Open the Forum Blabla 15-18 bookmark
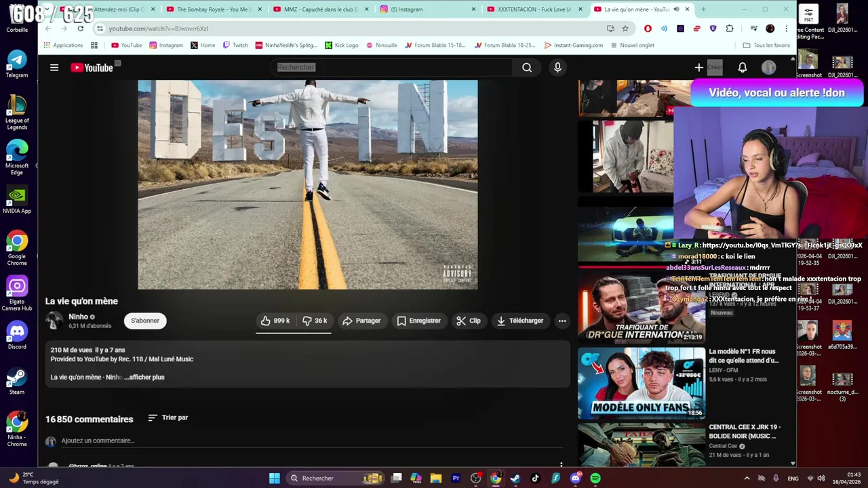 [435, 45]
